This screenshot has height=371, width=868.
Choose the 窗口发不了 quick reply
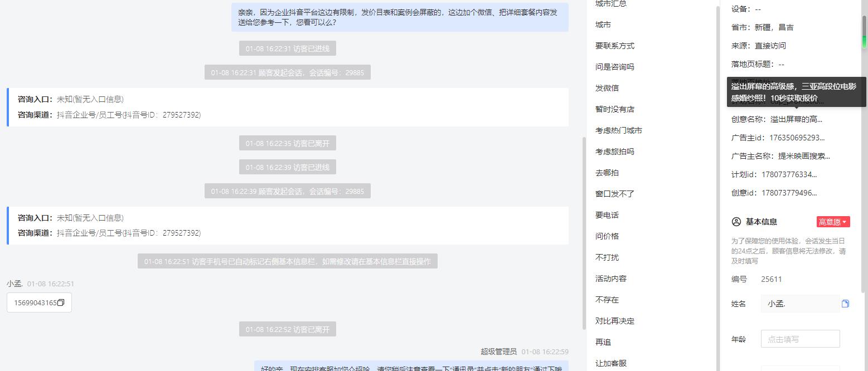614,194
